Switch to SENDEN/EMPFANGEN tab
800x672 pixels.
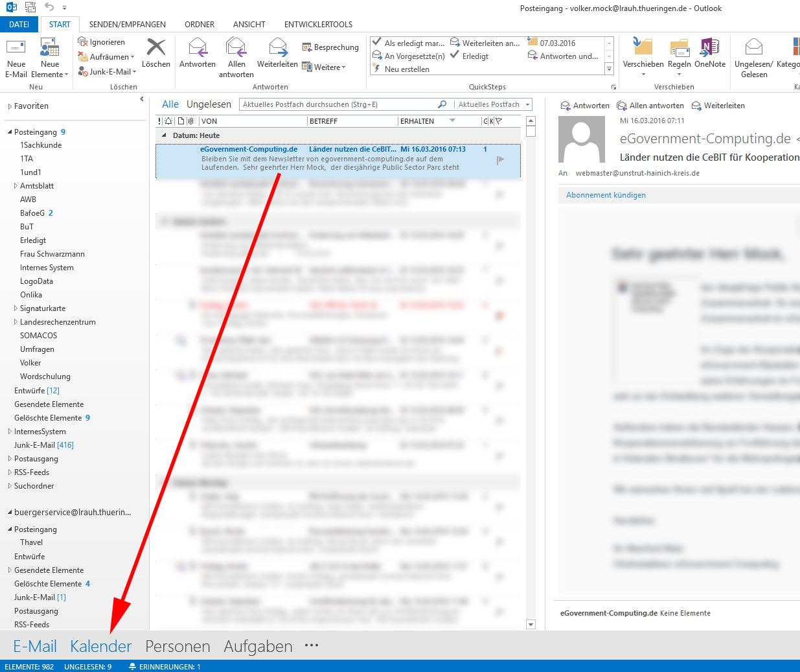click(128, 25)
